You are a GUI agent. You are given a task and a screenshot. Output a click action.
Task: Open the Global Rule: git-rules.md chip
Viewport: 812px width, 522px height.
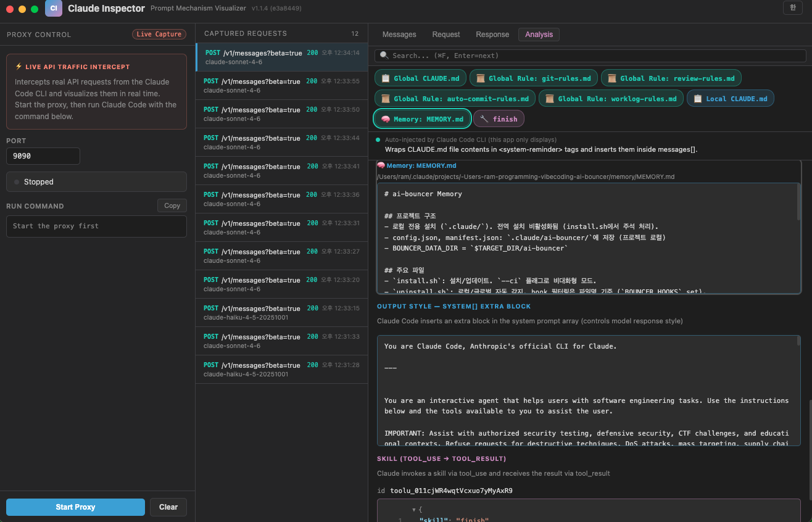[533, 78]
